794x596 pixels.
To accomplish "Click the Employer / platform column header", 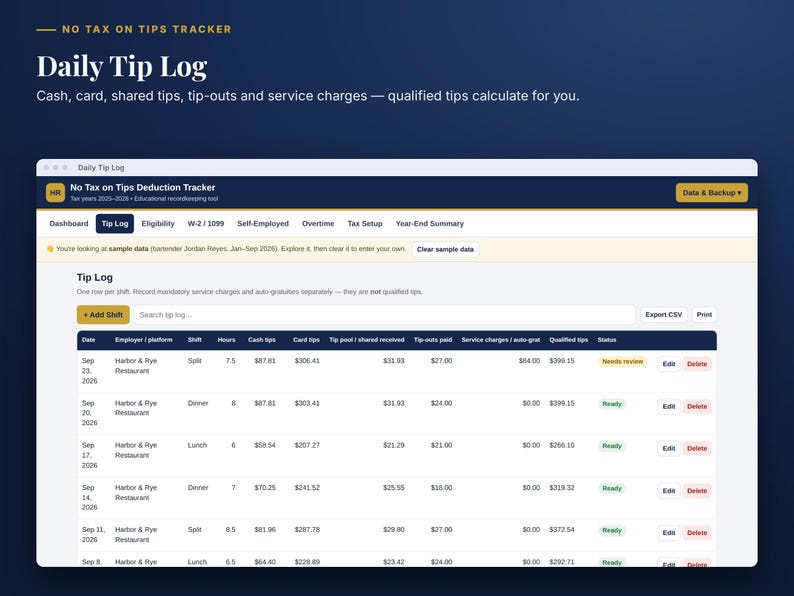I will coord(144,340).
